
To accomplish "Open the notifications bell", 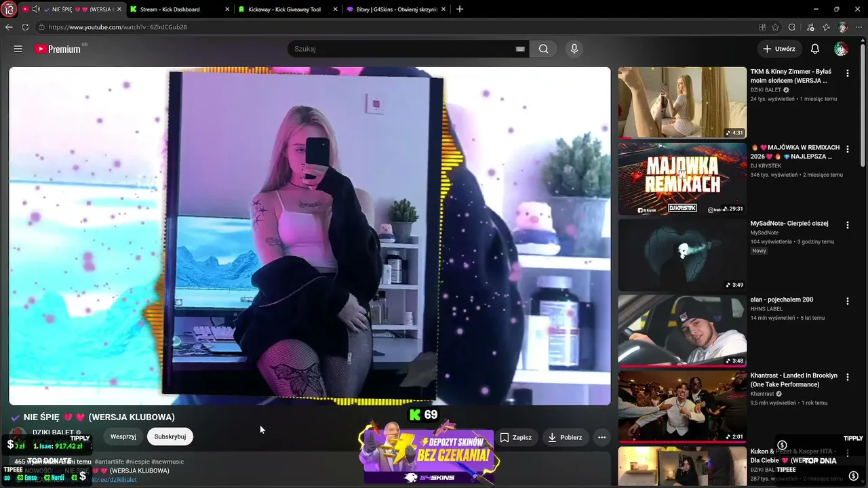I will (815, 49).
